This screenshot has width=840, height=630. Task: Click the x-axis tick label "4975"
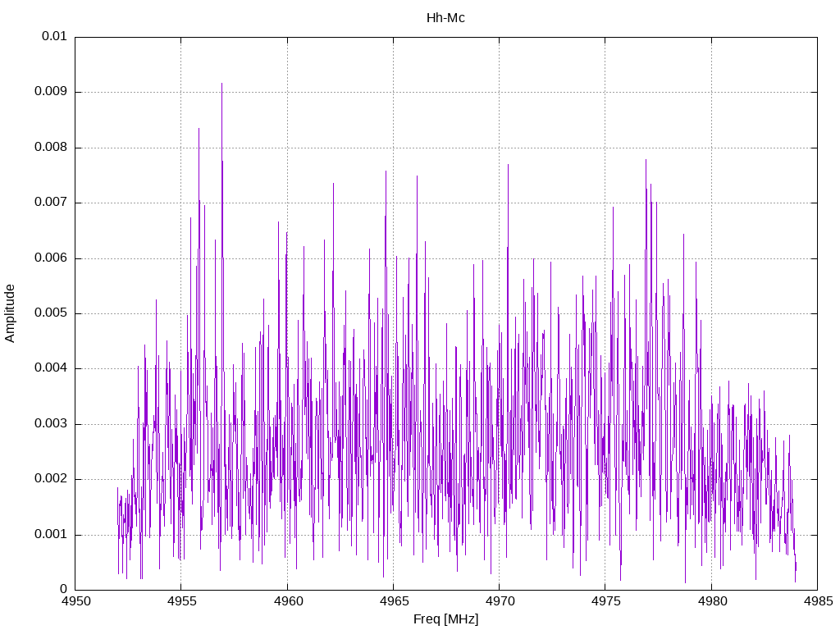[606, 601]
